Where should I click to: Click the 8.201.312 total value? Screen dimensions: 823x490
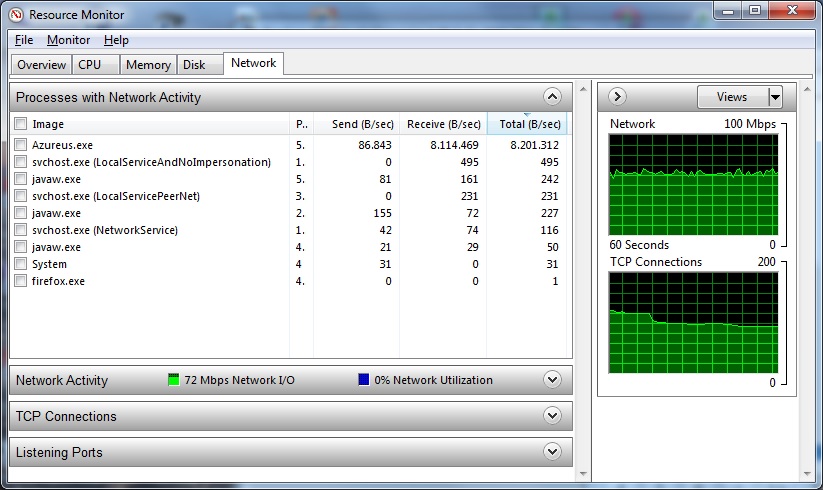click(534, 145)
